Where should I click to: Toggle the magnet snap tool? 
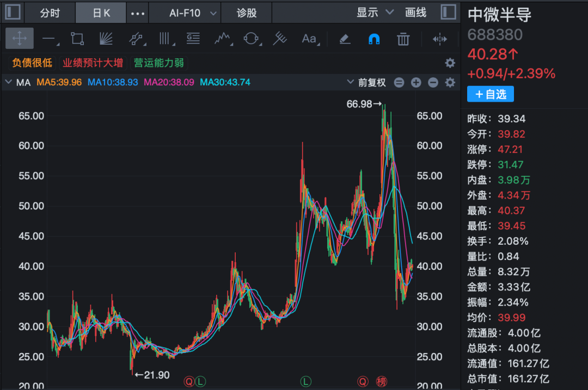coord(374,39)
